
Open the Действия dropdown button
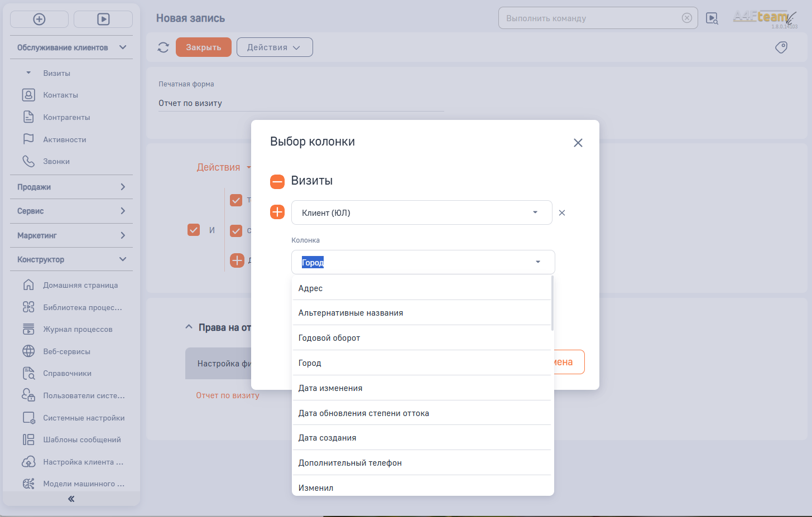(274, 47)
